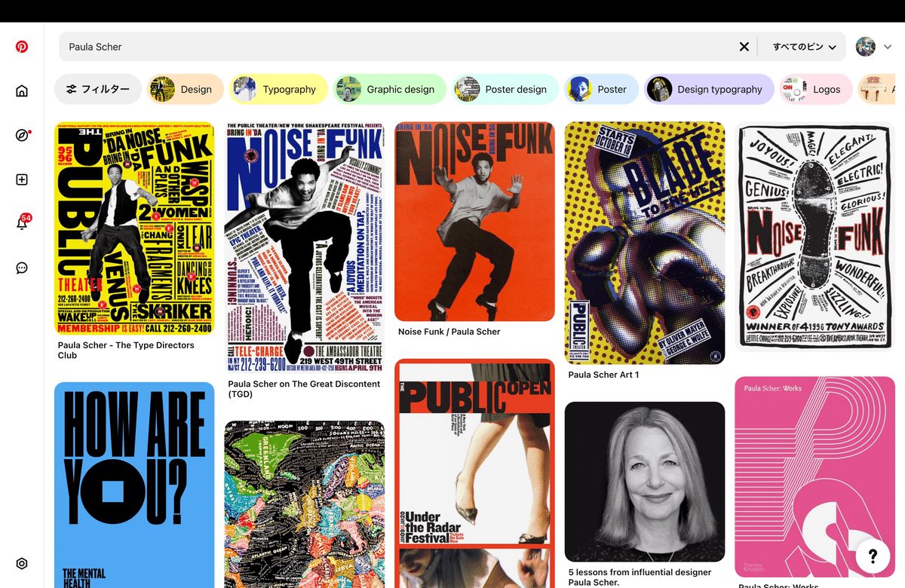This screenshot has height=588, width=905.
Task: Open the profile avatar picture
Action: tap(866, 47)
